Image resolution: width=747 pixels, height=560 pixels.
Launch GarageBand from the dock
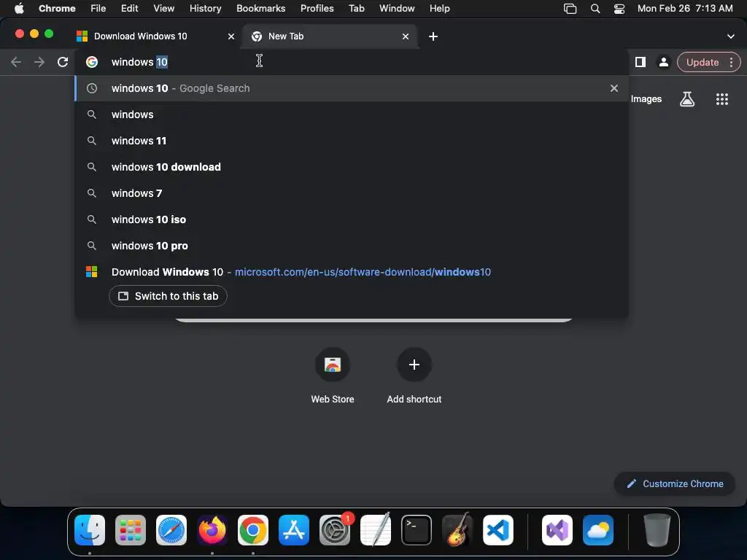coord(457,530)
